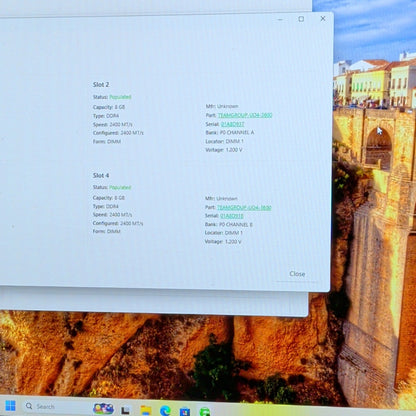The image size is (416, 416).
Task: Open the dark L-shaped app on the taskbar
Action: point(125,410)
